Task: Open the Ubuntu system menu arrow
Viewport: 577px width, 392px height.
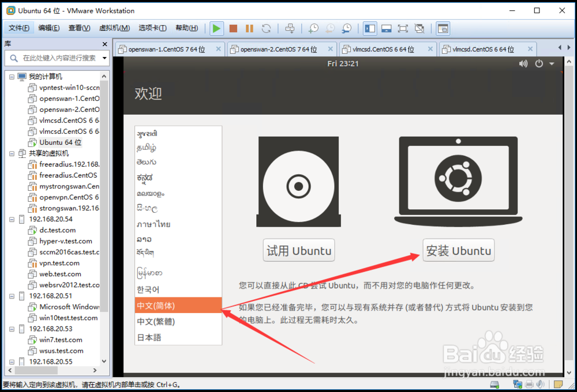Action: (552, 63)
